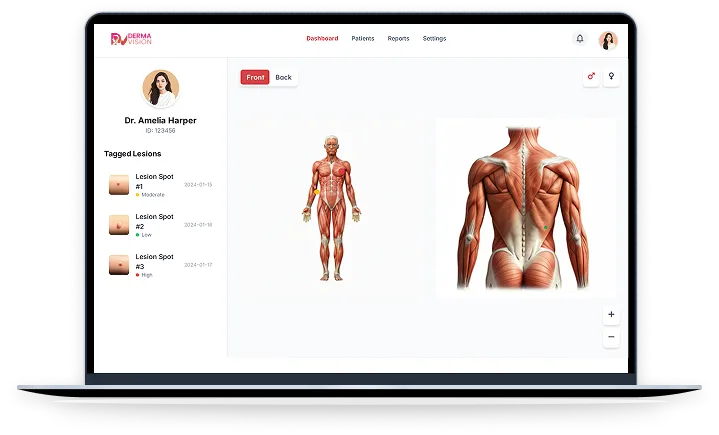The height and width of the screenshot is (435, 719).
Task: Click the ID: 123456 text
Action: pyautogui.click(x=160, y=131)
